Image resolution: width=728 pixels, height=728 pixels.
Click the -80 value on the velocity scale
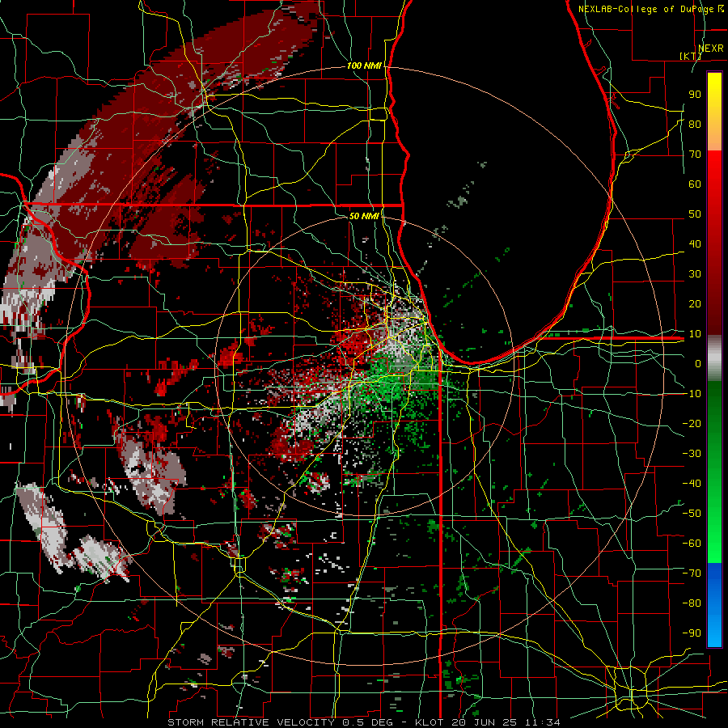point(692,603)
